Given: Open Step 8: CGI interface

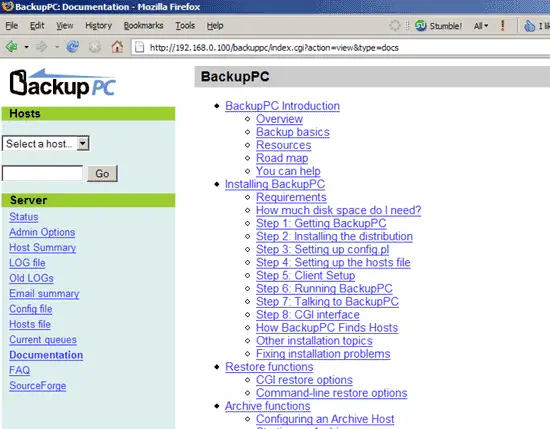Looking at the screenshot, I should pos(308,315).
